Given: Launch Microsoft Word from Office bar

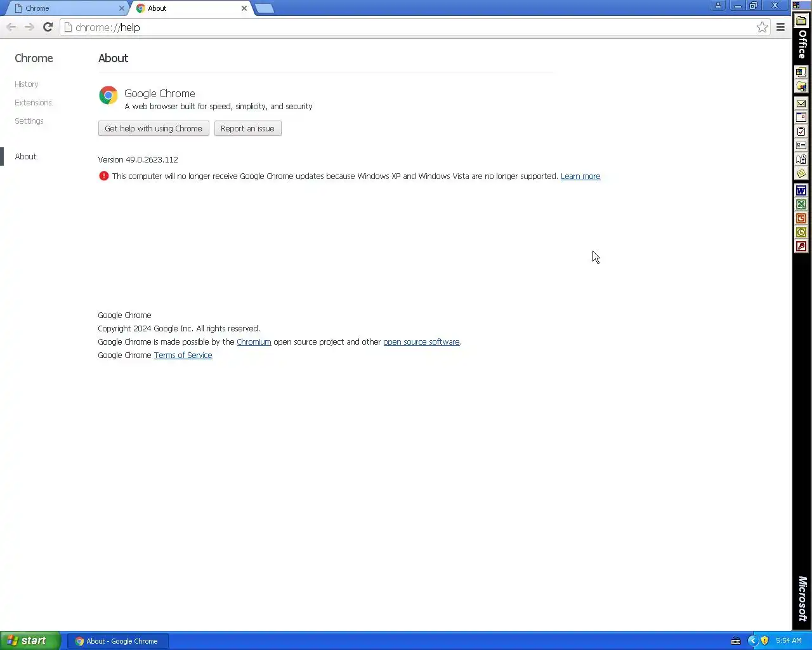Looking at the screenshot, I should [x=801, y=190].
